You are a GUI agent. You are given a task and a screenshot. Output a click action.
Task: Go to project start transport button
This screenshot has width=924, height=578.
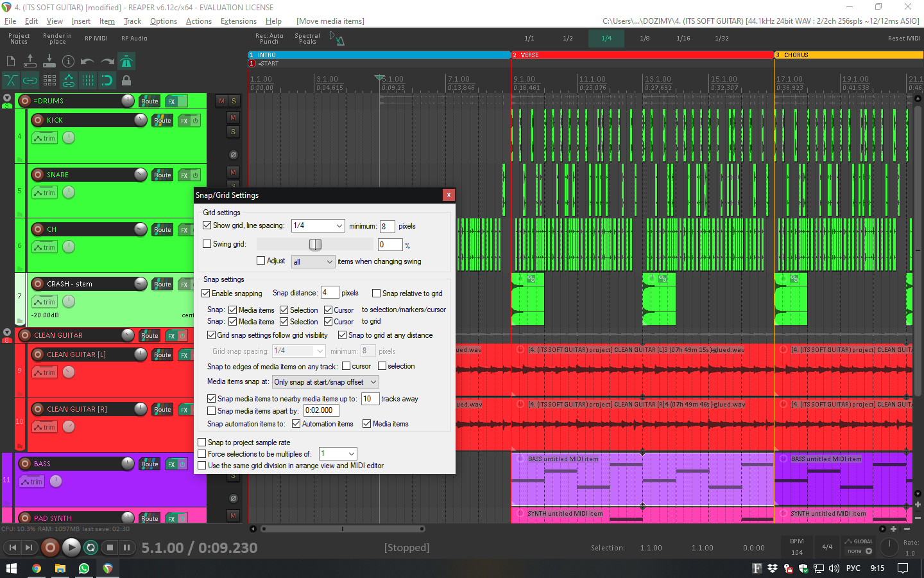coord(12,547)
